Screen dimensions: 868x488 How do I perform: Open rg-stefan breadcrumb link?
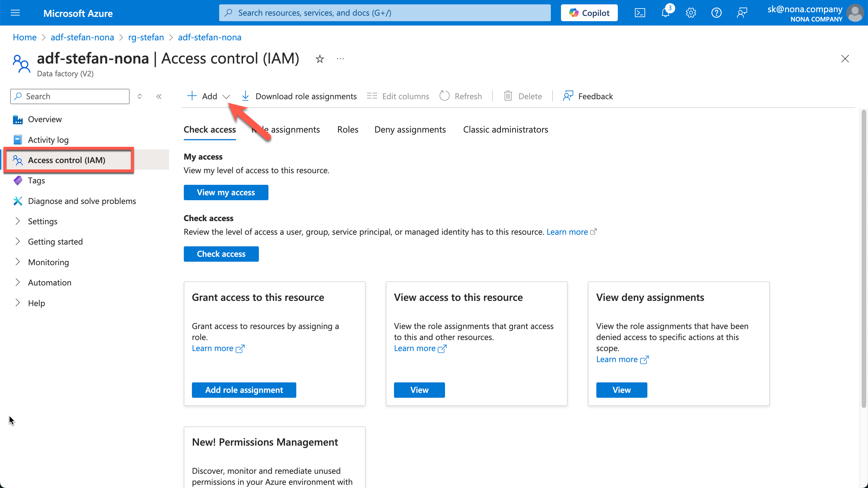(146, 37)
